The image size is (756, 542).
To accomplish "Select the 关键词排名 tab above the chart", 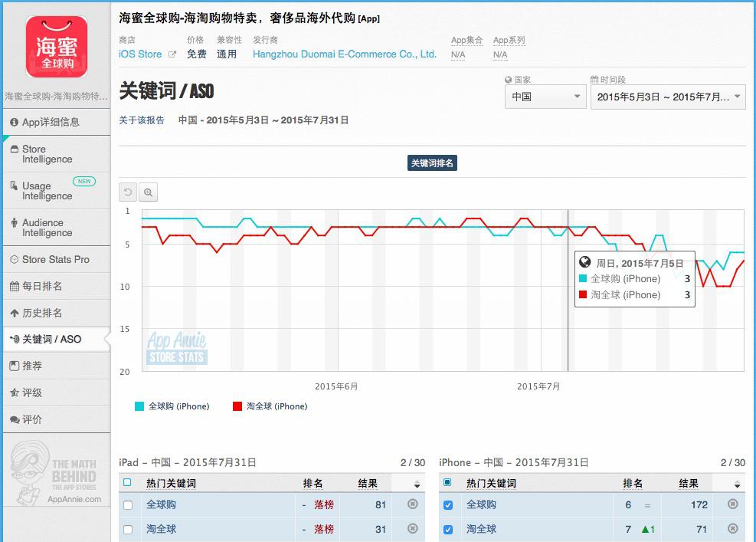I will pos(433,163).
